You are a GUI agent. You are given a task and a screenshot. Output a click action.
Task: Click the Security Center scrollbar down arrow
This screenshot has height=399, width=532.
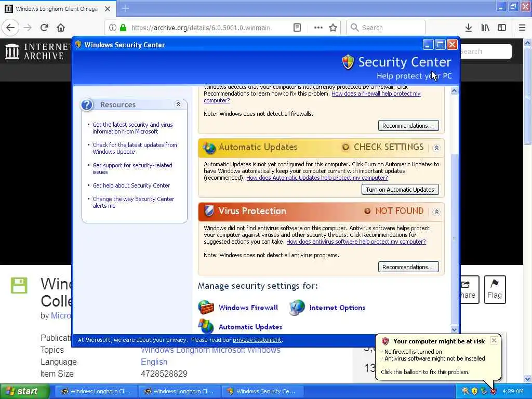[x=454, y=329]
